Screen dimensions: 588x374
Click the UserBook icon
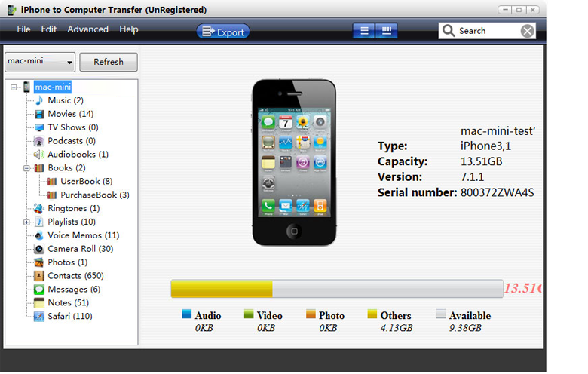tap(52, 182)
